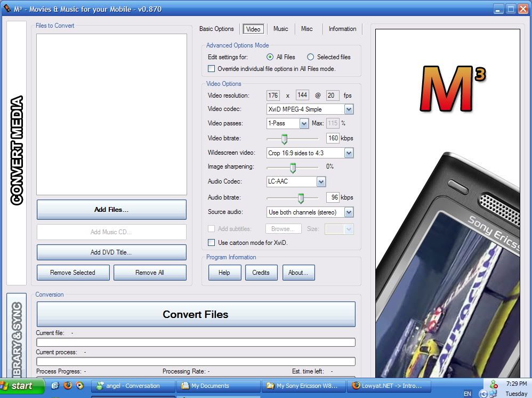Open the Widescreen video dropdown

[x=349, y=153]
